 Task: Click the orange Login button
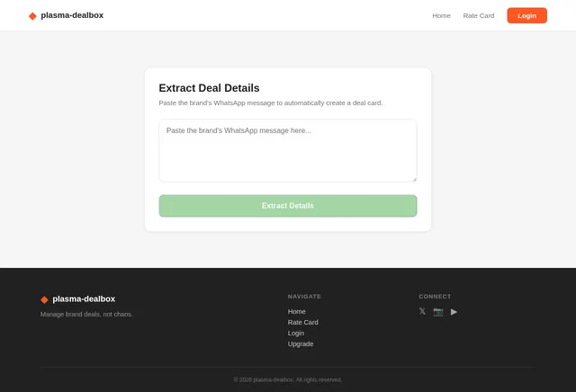click(526, 15)
